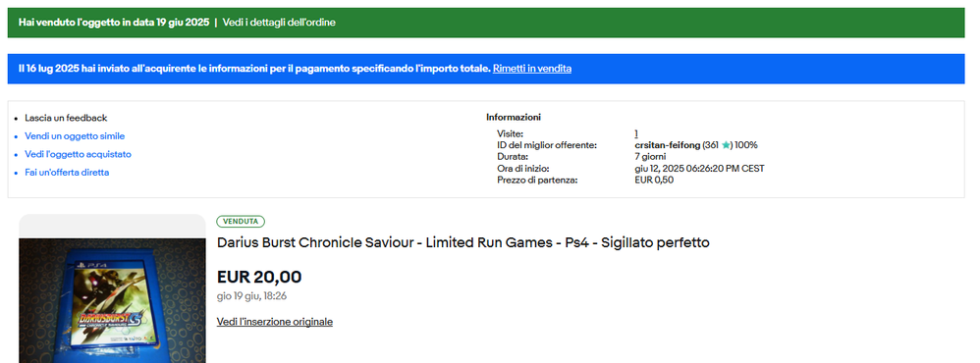Open the Darius Burst product thumbnail

[x=113, y=300]
